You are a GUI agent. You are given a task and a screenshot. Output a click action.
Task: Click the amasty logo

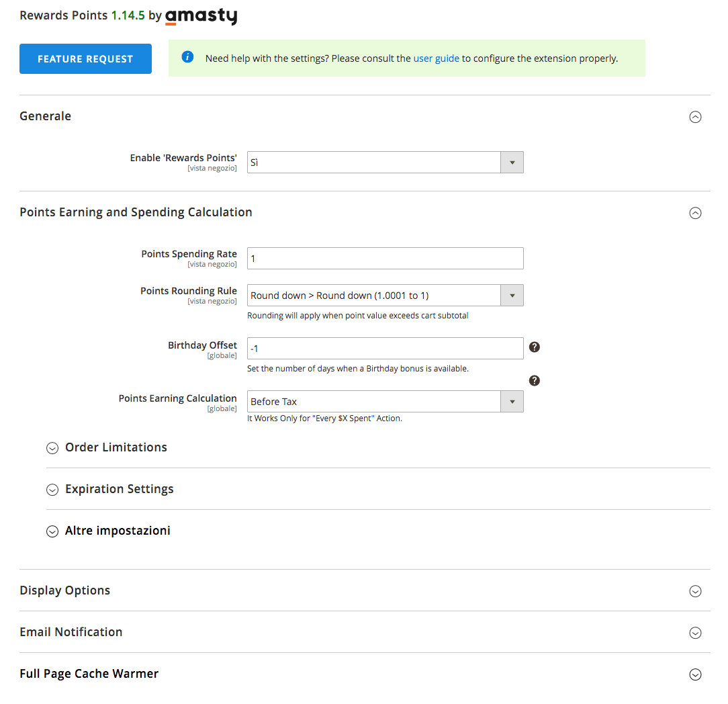(x=201, y=16)
